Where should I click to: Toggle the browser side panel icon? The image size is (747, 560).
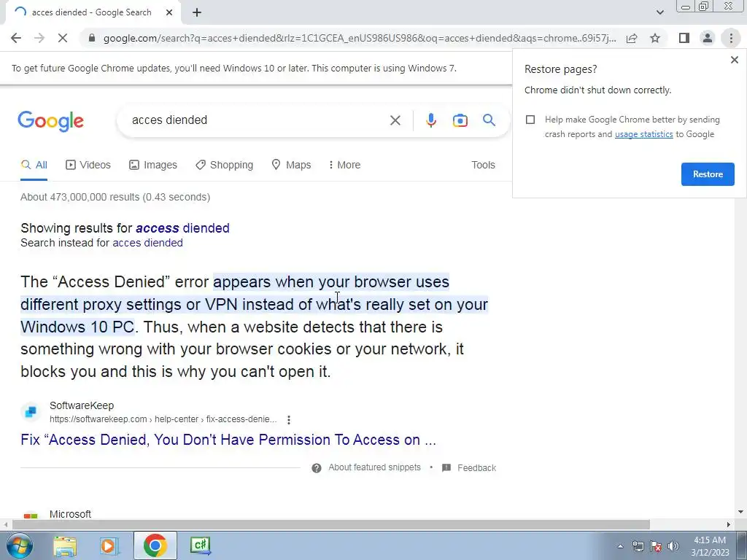click(x=684, y=38)
